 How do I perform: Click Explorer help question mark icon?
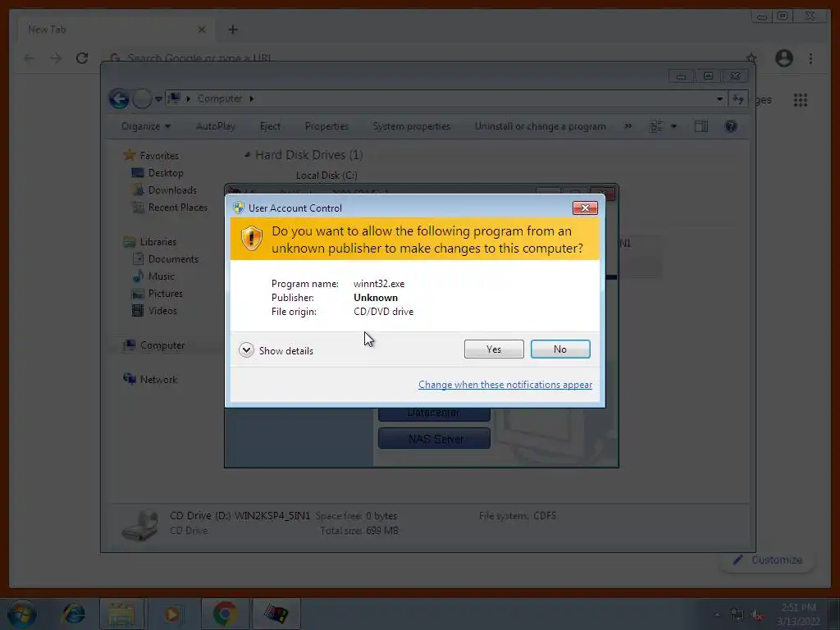point(731,126)
